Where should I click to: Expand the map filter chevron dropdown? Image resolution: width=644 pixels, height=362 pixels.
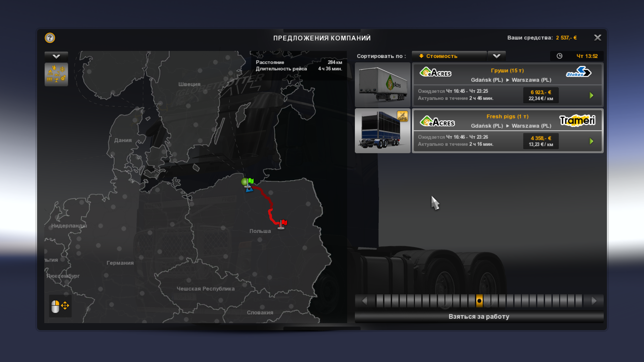[56, 56]
